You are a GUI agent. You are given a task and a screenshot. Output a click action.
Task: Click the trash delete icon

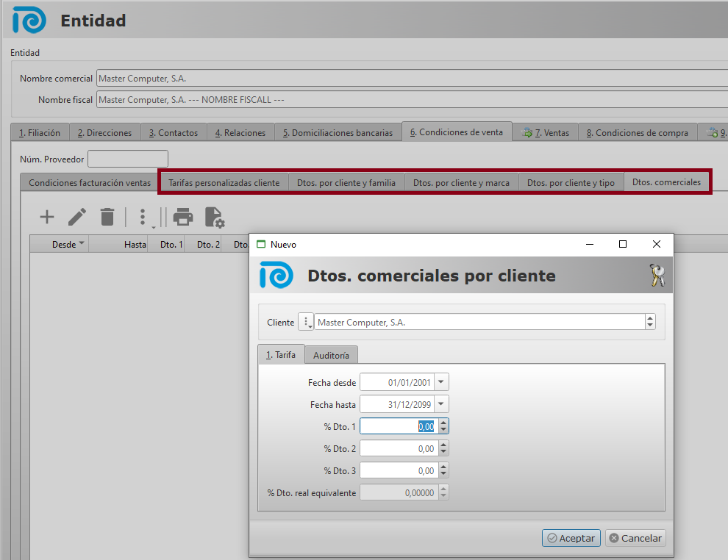coord(107,217)
